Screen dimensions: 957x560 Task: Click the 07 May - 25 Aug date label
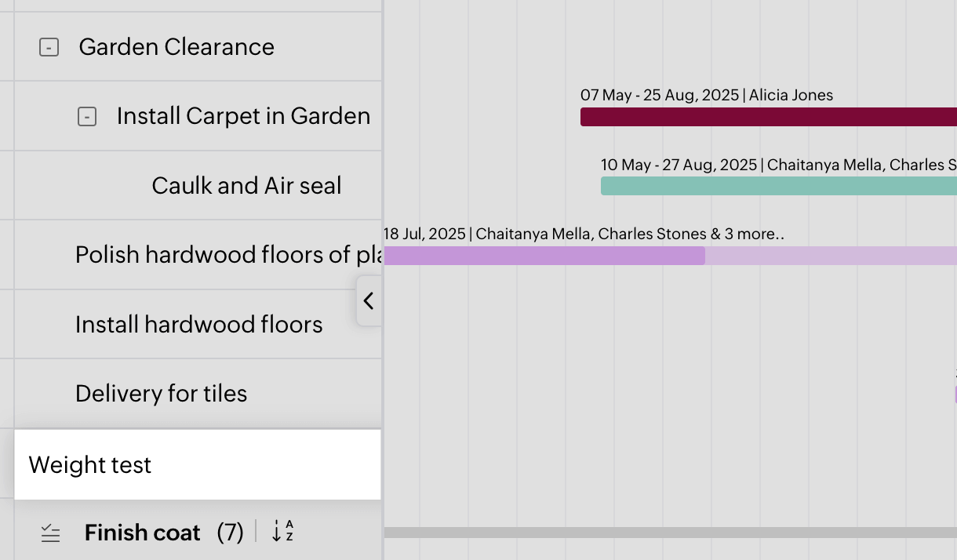pos(659,96)
